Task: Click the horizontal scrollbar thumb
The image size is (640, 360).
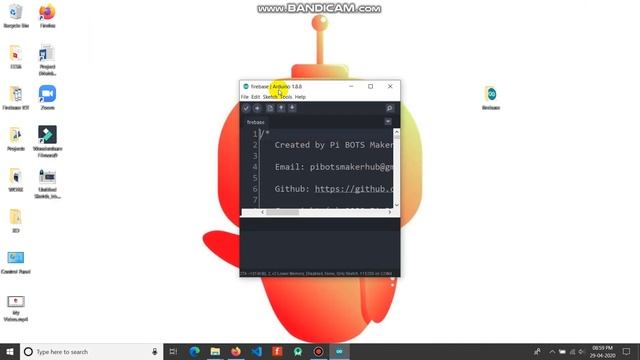Action: (x=282, y=212)
